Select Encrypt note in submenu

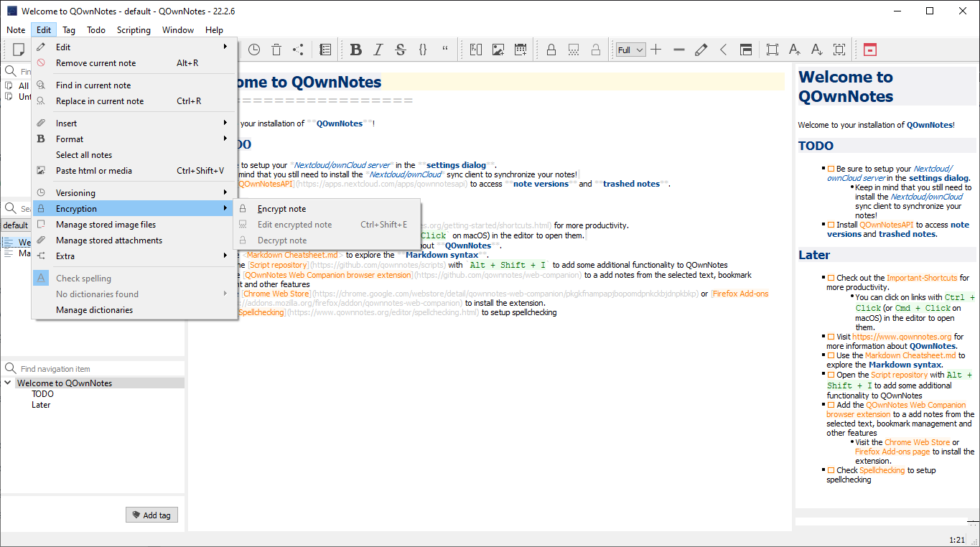pos(327,208)
